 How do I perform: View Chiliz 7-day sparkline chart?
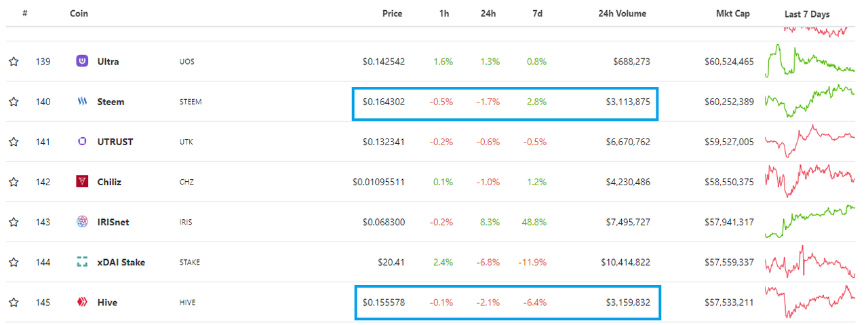[x=810, y=180]
